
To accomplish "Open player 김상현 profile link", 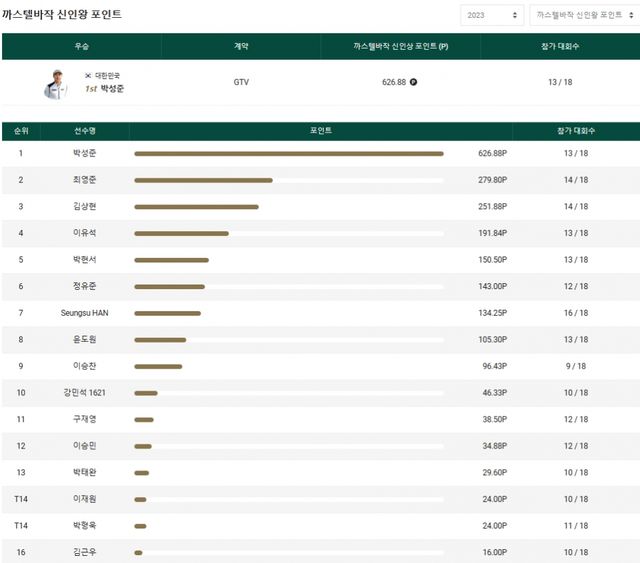I will tap(85, 207).
